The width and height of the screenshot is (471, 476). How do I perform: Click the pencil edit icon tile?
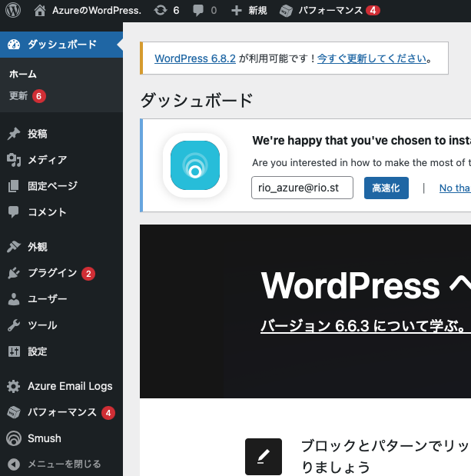[x=264, y=457]
